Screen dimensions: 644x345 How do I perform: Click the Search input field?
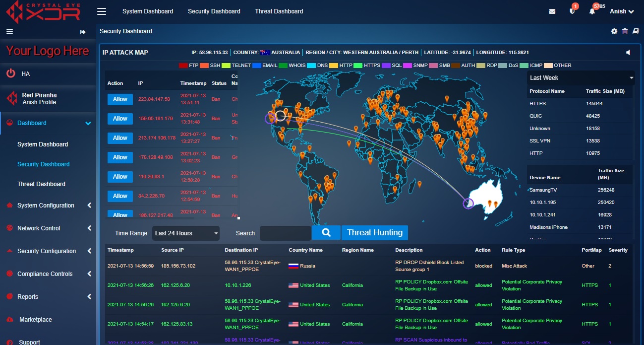[x=286, y=233]
